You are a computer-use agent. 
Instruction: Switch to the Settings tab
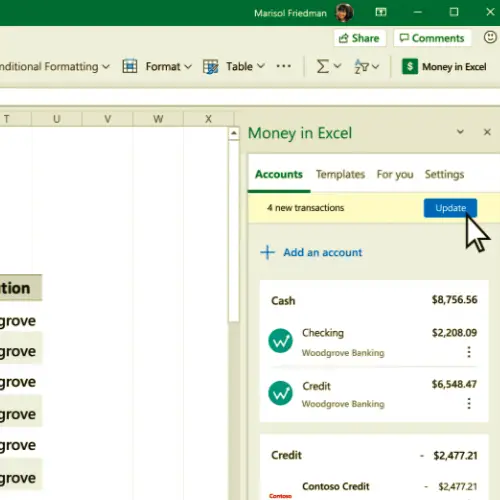click(444, 174)
